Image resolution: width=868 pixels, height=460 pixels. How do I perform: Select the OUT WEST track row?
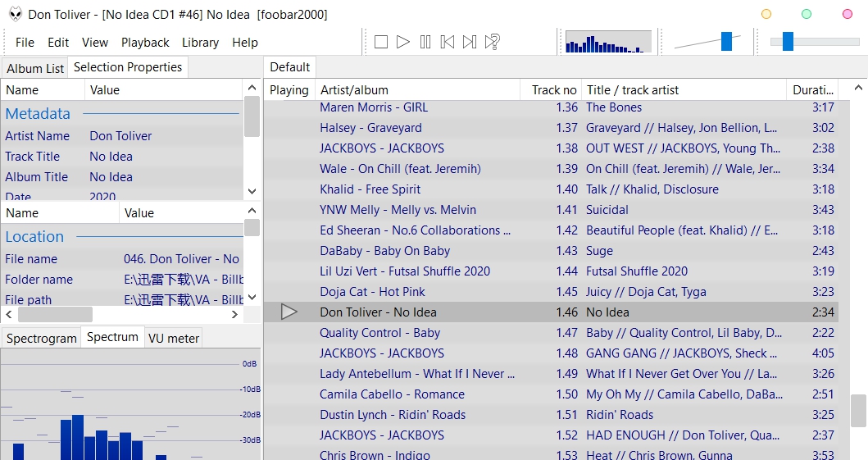click(x=551, y=148)
